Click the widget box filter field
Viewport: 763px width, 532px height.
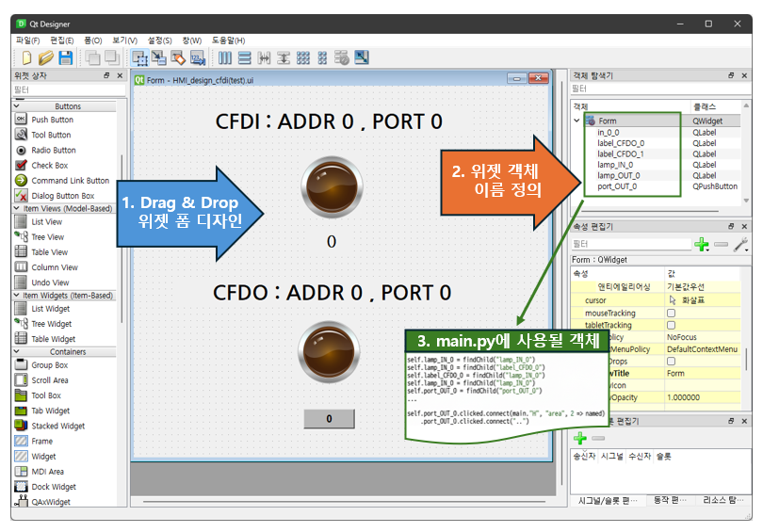coord(66,90)
